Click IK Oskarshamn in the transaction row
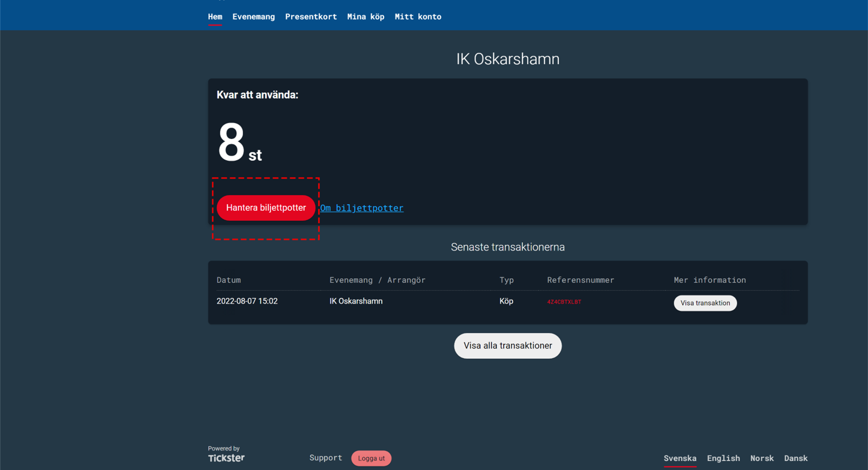This screenshot has height=470, width=868. pos(356,301)
